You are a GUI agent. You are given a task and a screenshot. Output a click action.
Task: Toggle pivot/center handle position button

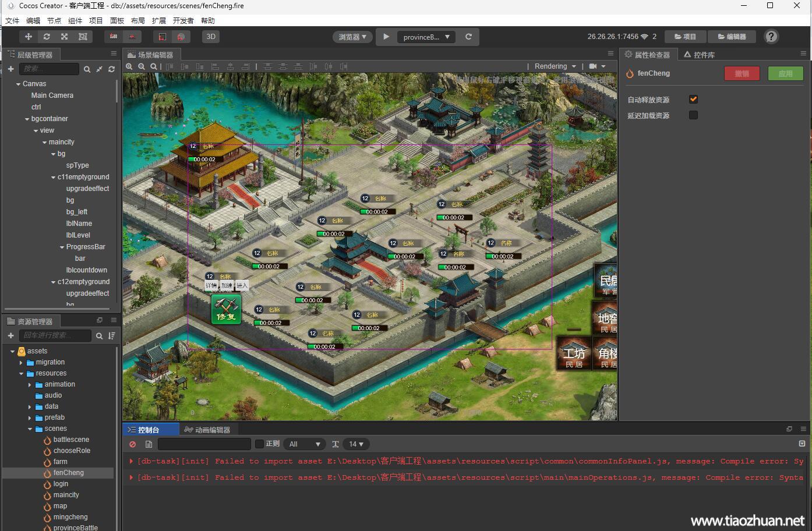coord(114,37)
